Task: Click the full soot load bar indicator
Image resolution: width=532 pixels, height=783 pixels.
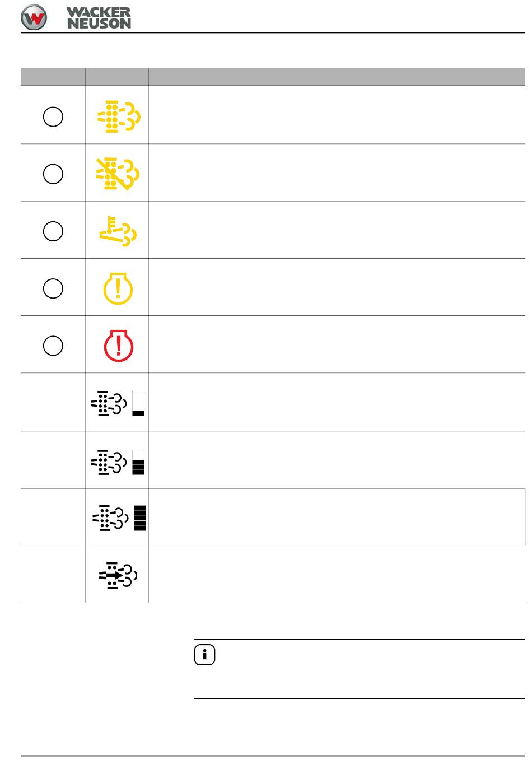Action: tap(140, 518)
